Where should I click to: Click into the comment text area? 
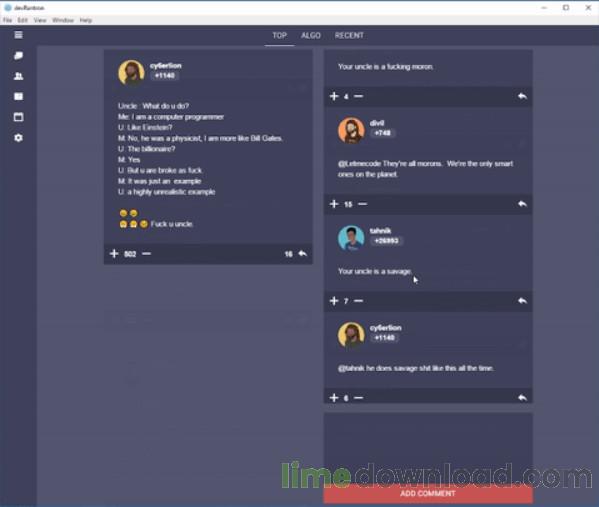428,448
